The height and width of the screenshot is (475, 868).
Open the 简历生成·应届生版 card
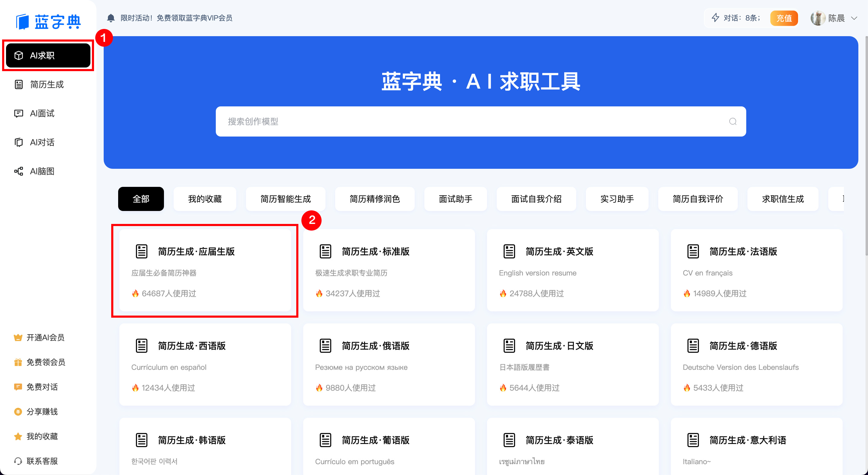click(x=205, y=271)
